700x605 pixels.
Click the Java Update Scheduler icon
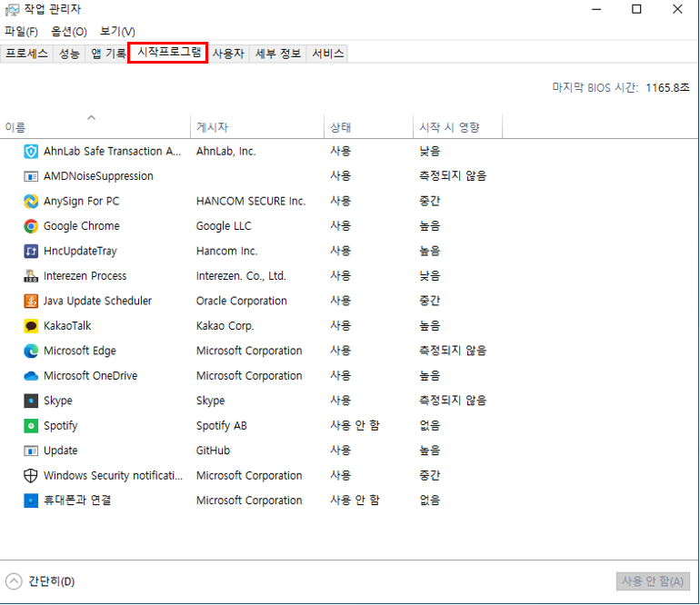31,302
